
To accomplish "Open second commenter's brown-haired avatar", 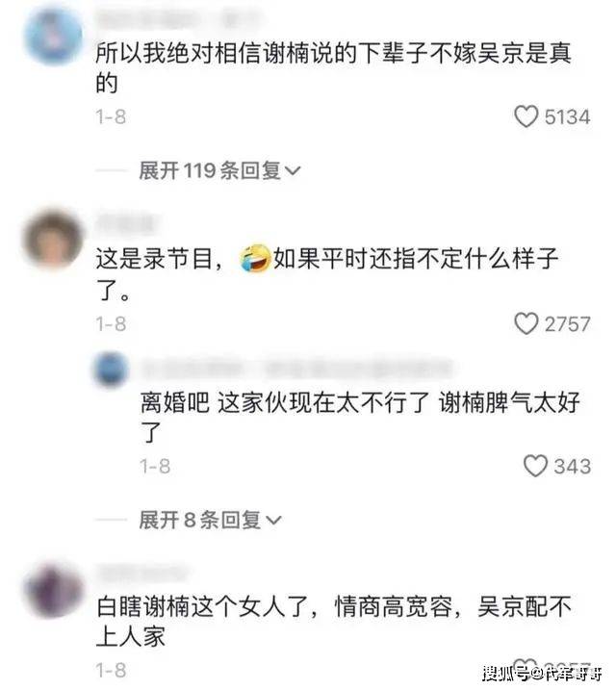I will click(x=53, y=239).
